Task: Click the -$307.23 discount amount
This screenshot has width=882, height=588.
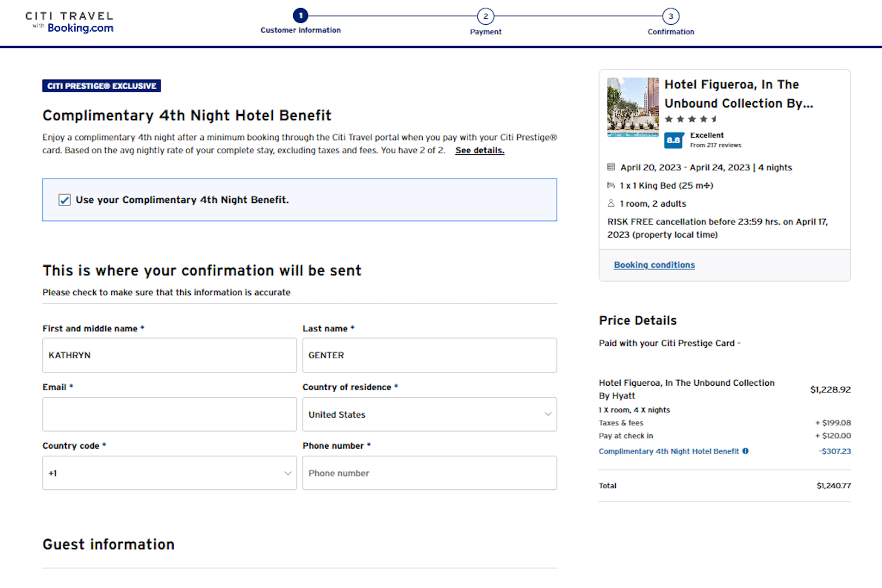Action: pyautogui.click(x=835, y=451)
